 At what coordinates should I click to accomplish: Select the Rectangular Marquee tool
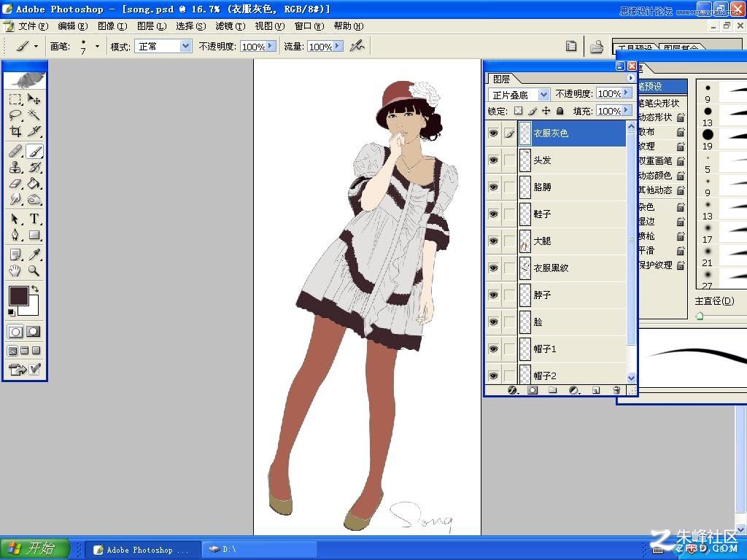[x=15, y=99]
